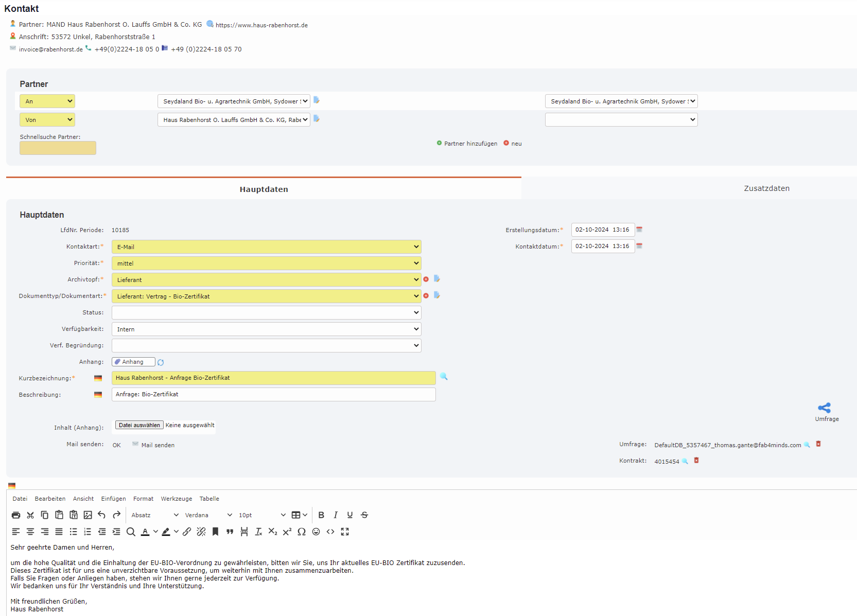Image resolution: width=857 pixels, height=616 pixels.
Task: Toggle underline formatting in the text editor
Action: [x=350, y=515]
